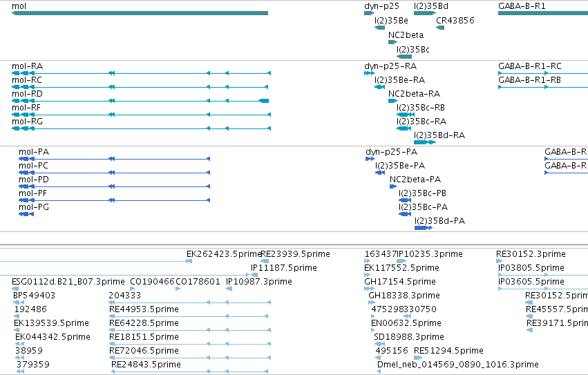Select the BP549403 EST feature
The width and height of the screenshot is (588, 375).
[x=19, y=302]
